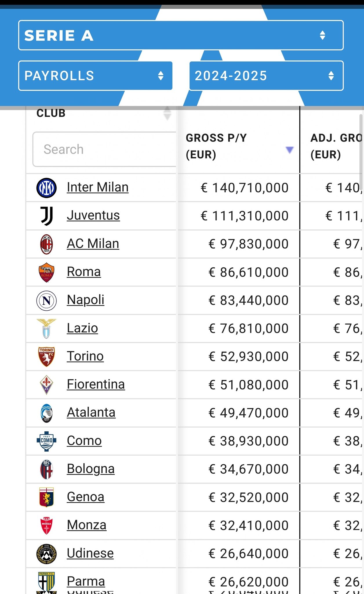364x594 pixels.
Task: Open the Bologna team link
Action: (91, 469)
